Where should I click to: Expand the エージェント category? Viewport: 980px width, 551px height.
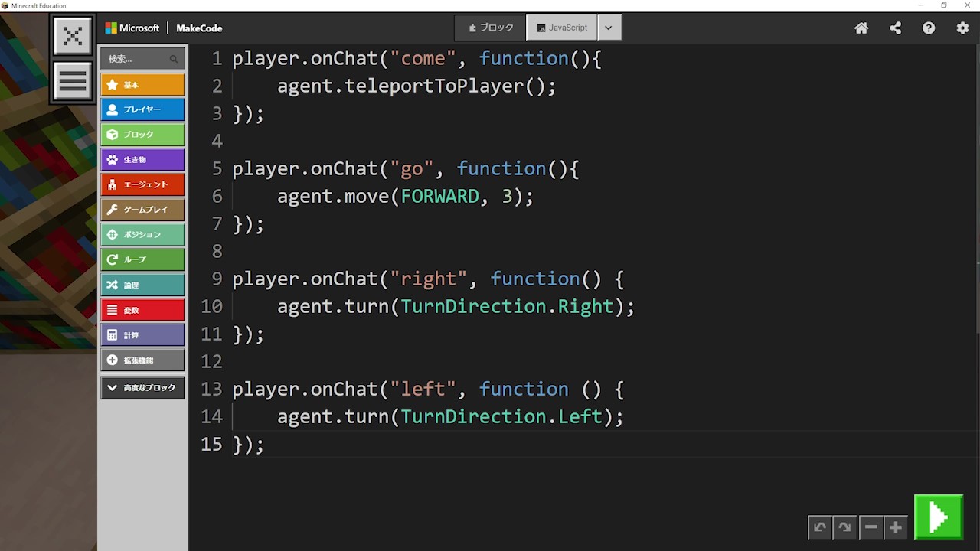(x=142, y=184)
